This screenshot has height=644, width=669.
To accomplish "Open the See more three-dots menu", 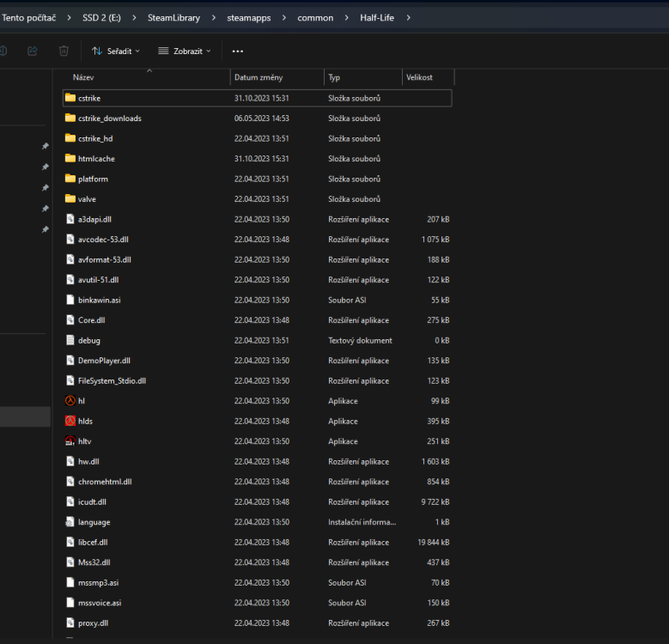I will click(x=238, y=52).
